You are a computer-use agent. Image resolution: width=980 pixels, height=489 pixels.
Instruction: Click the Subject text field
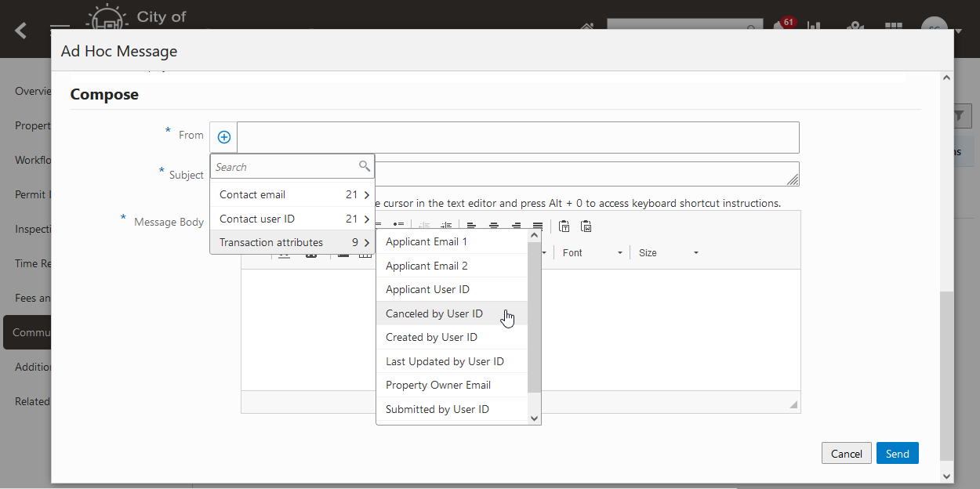(586, 174)
